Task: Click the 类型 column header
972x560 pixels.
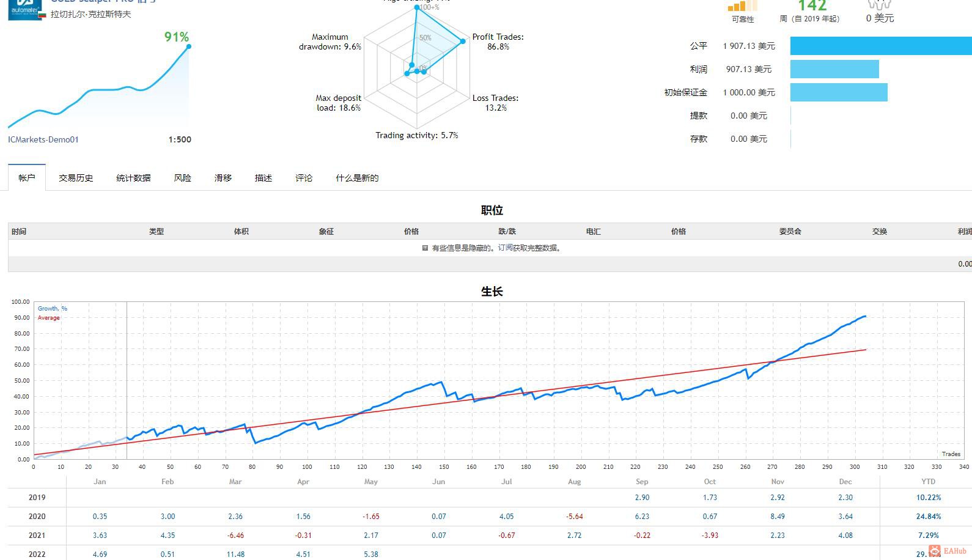Action: tap(156, 232)
